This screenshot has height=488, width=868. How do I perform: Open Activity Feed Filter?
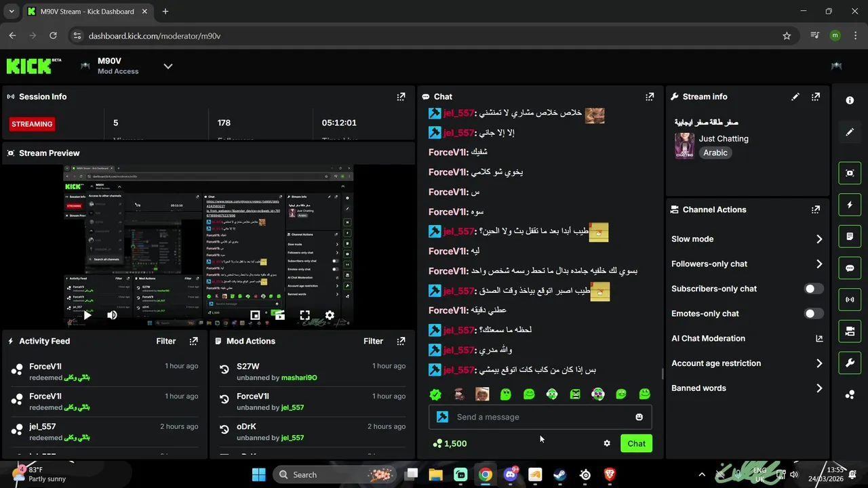(x=166, y=342)
